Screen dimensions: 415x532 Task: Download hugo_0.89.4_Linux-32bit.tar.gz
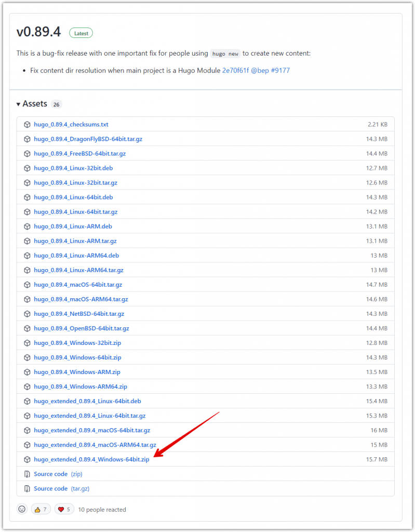(x=76, y=183)
